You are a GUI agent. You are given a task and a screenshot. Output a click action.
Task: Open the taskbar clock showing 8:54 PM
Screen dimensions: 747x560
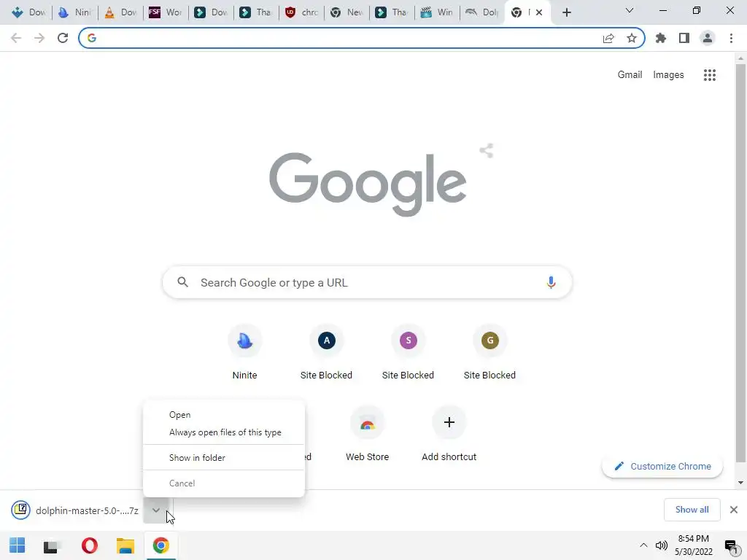[x=694, y=545]
